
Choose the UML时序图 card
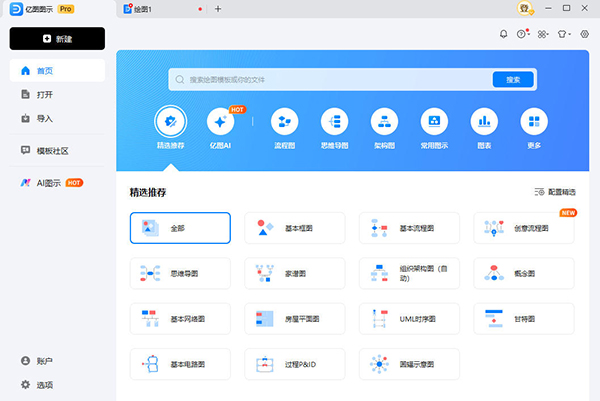(409, 319)
